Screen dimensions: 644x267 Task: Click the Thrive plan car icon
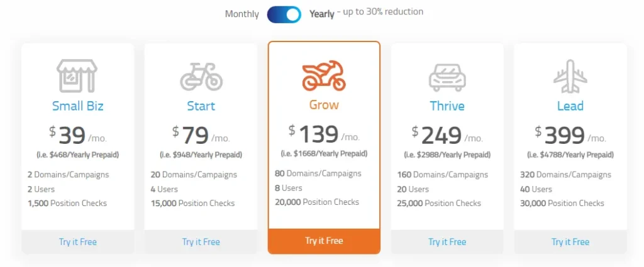tap(447, 77)
